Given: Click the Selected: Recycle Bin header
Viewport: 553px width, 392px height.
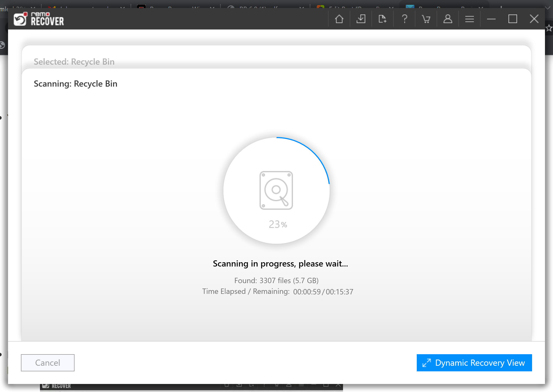Looking at the screenshot, I should coord(74,62).
